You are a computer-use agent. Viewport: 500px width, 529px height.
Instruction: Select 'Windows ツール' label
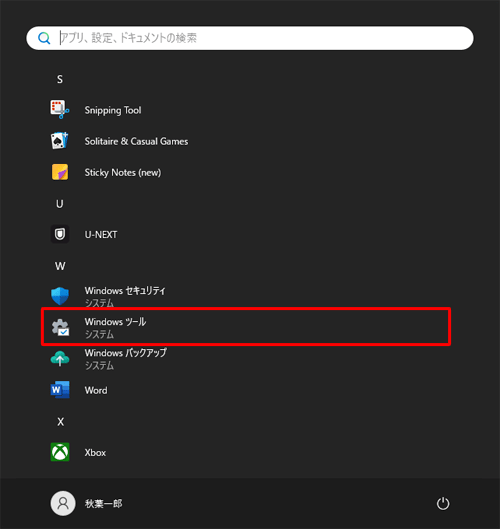pyautogui.click(x=115, y=322)
